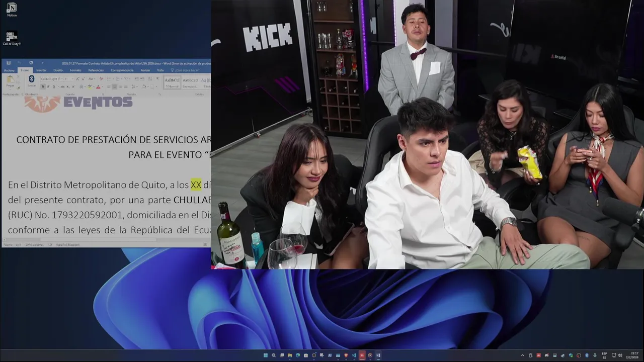Open Visual Studio Code from taskbar
The width and height of the screenshot is (644, 362).
pos(354,355)
